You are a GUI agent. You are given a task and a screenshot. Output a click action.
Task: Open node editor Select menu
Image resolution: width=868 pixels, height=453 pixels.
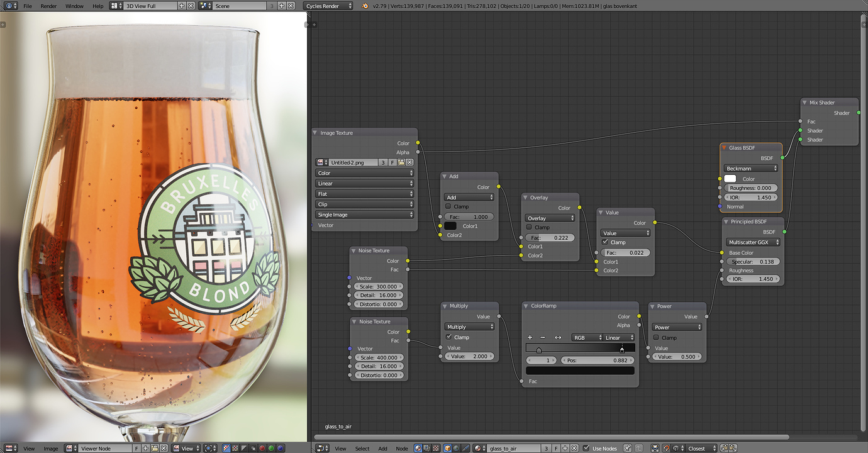(x=362, y=448)
